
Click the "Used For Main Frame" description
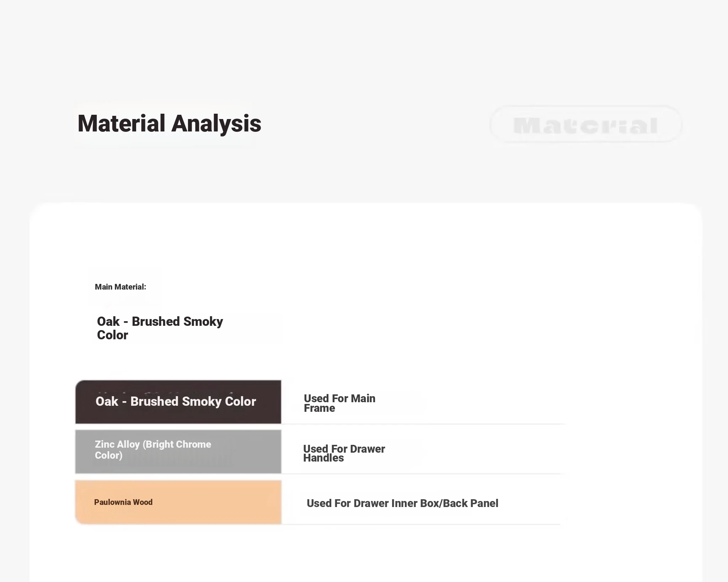339,403
